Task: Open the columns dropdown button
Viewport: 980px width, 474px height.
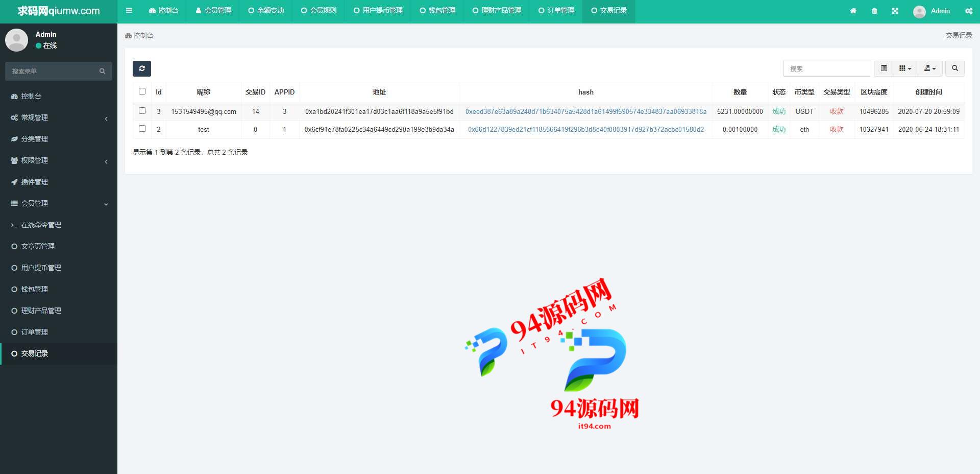Action: click(x=905, y=68)
